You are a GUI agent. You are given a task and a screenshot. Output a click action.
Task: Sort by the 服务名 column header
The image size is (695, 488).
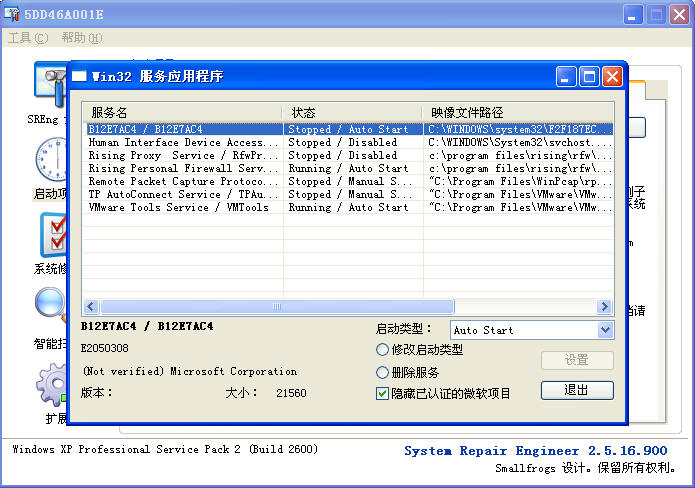[x=182, y=113]
